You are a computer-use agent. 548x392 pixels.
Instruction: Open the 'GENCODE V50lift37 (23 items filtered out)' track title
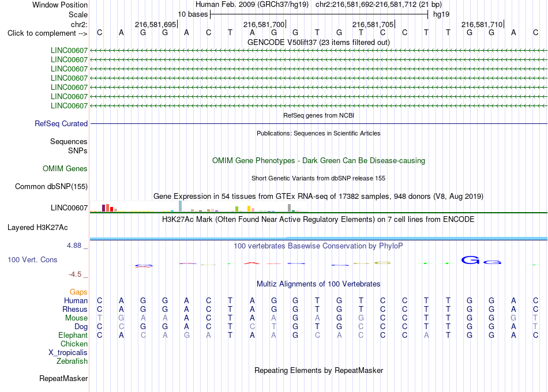pos(318,42)
